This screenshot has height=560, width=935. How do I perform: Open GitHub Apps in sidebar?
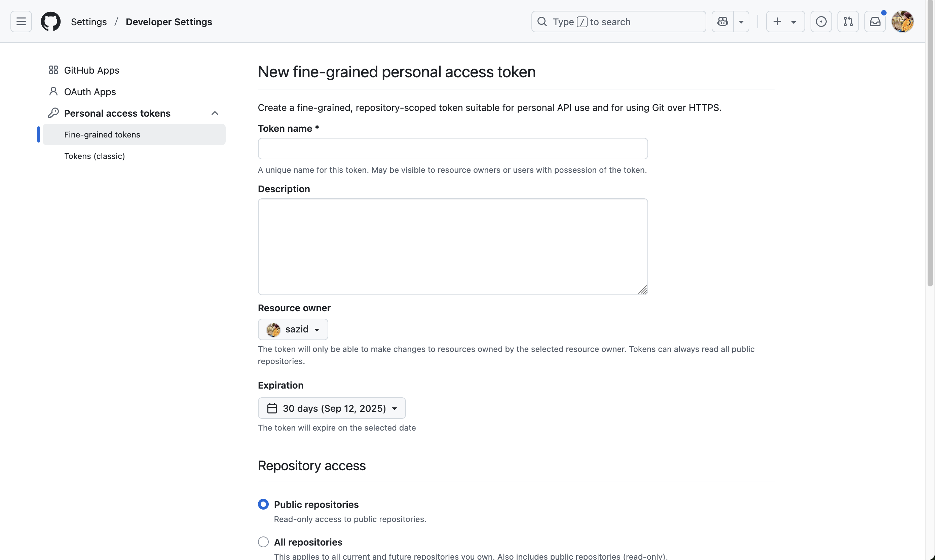(92, 70)
